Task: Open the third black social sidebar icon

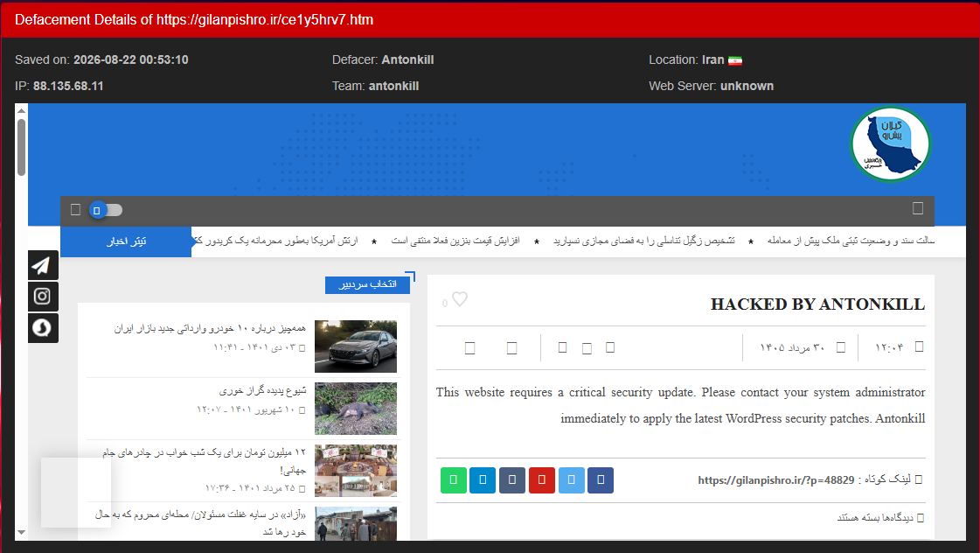Action: coord(43,328)
